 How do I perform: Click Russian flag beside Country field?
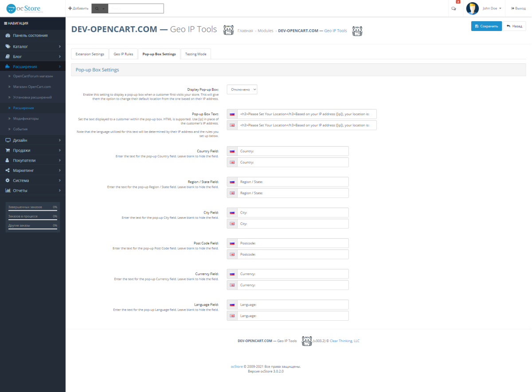click(x=232, y=151)
